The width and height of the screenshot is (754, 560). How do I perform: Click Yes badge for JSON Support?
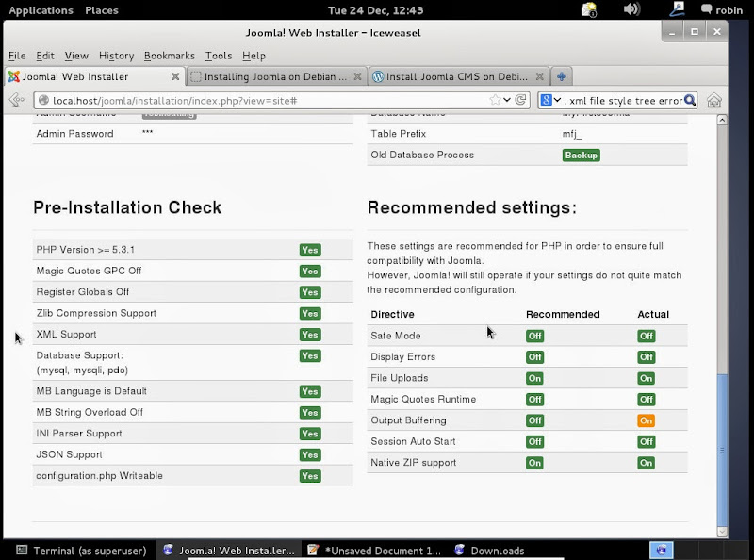310,454
